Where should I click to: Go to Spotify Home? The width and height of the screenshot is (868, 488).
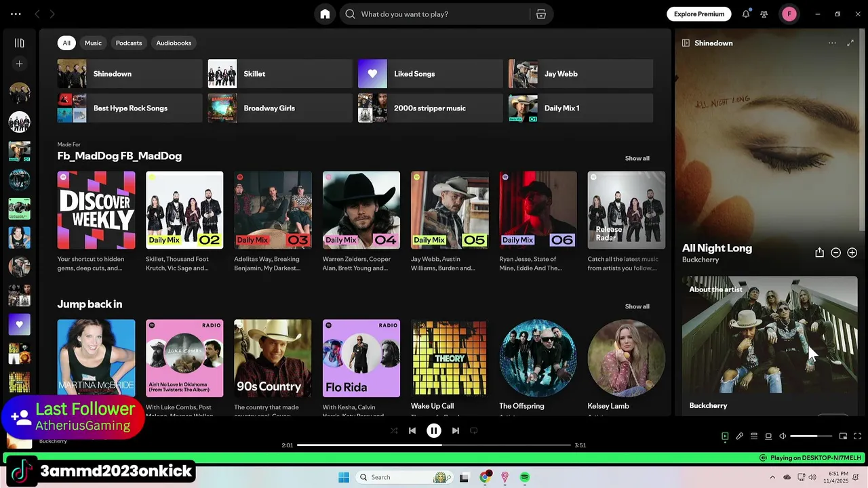(x=325, y=14)
